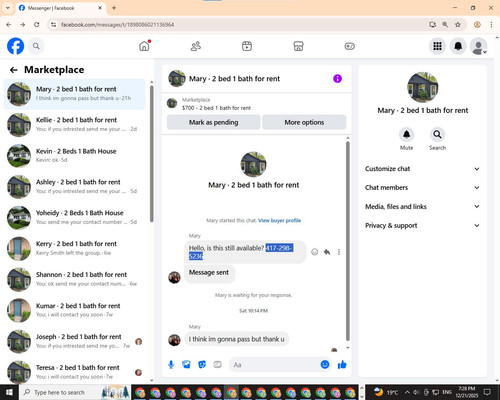Open the Windows Start menu
This screenshot has width=500, height=400.
8,392
